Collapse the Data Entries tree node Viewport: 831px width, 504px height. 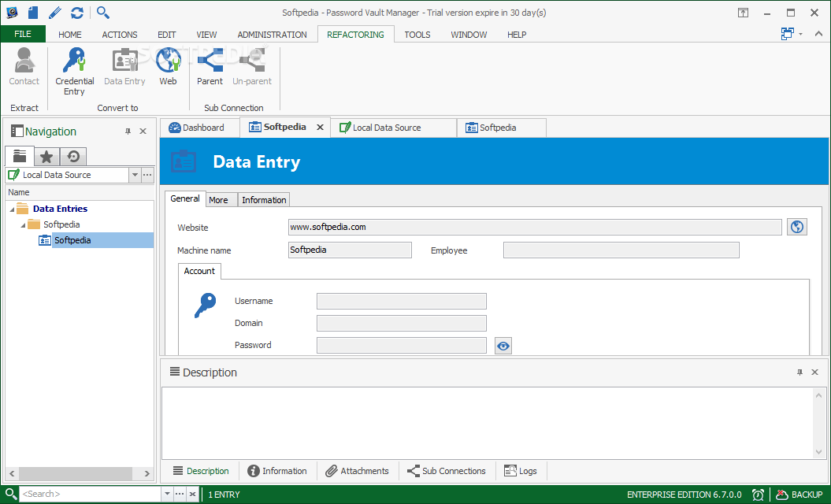click(12, 209)
